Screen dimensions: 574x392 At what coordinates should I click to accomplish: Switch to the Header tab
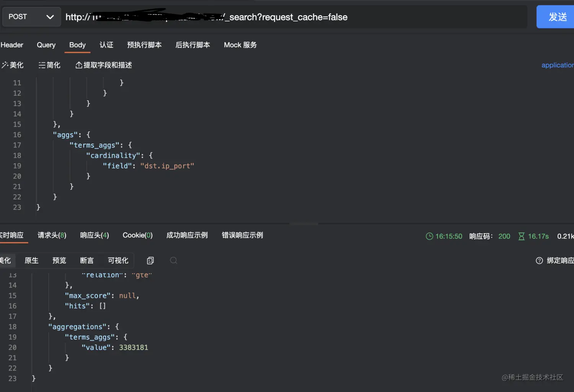pos(12,45)
